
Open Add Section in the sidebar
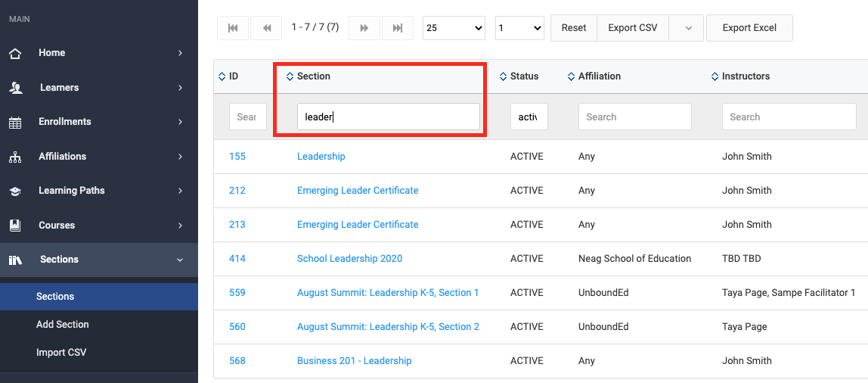63,324
